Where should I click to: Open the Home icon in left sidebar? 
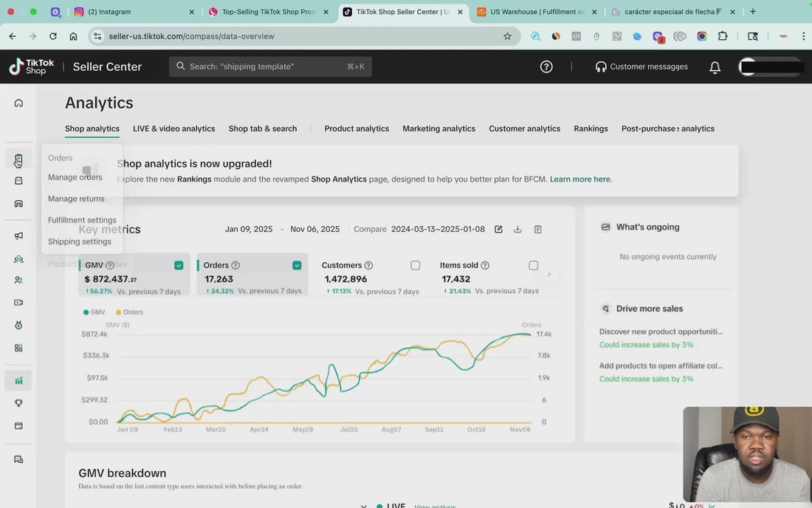pos(18,103)
